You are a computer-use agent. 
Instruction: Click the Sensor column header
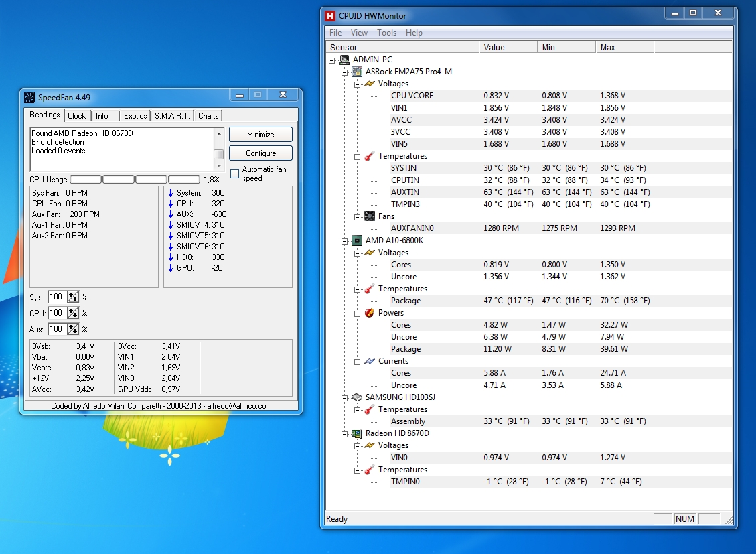402,48
